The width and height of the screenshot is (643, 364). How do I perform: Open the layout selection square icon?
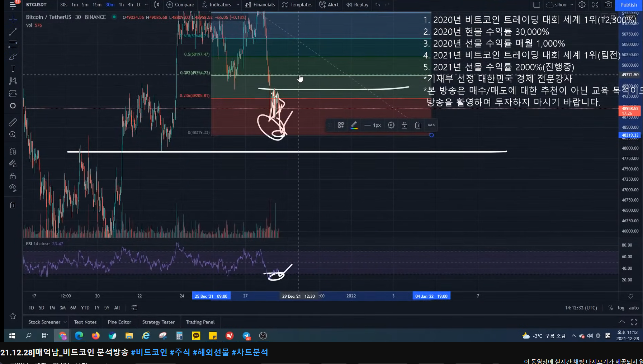[x=536, y=5]
